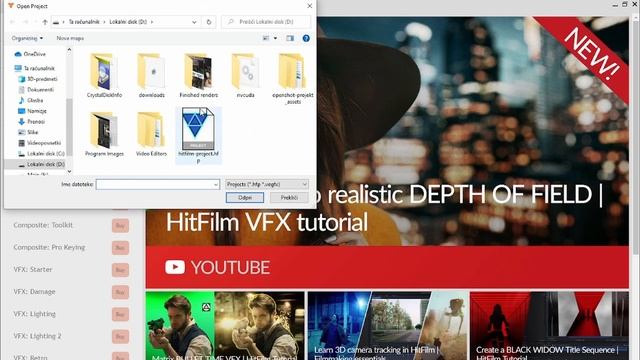Go up one folder level
The image size is (640, 360).
click(45, 22)
